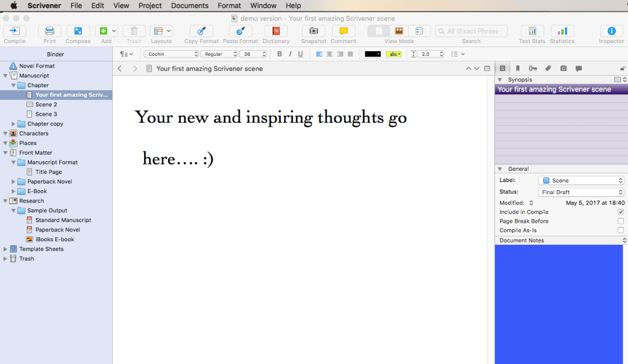
Task: Collapse the General section
Action: 500,169
